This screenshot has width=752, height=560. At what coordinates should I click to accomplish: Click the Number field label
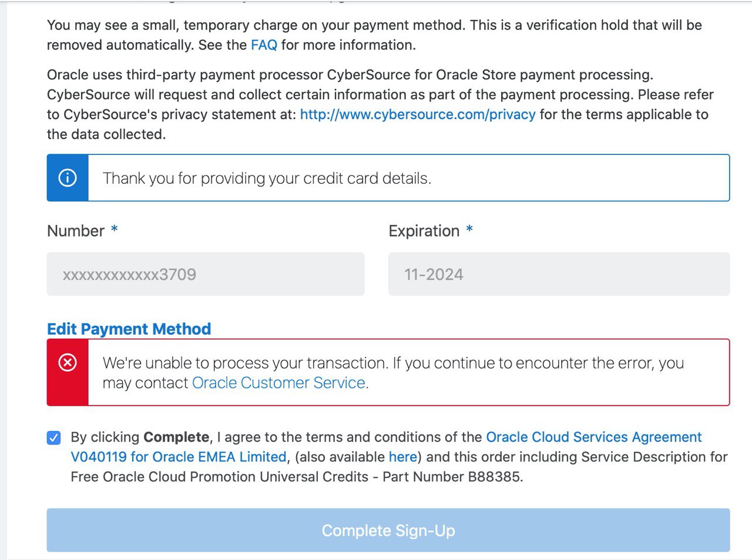[76, 231]
